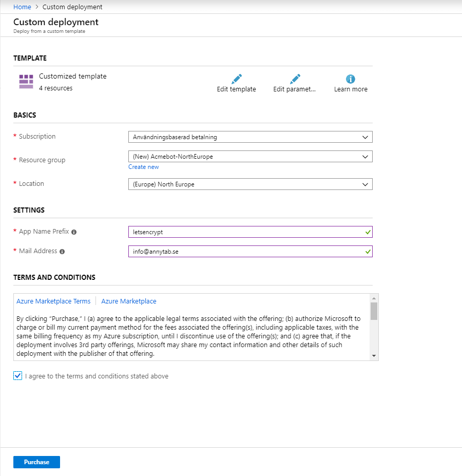The image size is (462, 476).
Task: Click the Resource group field label
Action: point(42,160)
